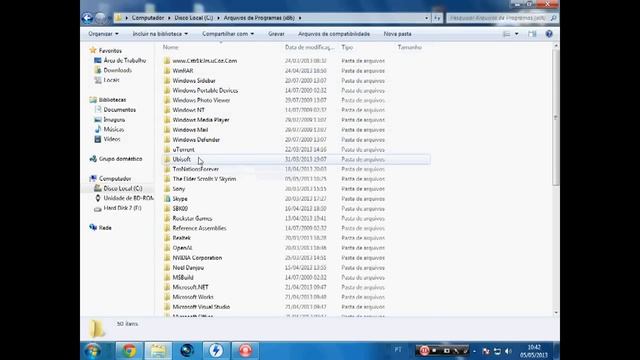This screenshot has height=360, width=640.
Task: Click the folder icon beside uTorrent
Action: click(x=167, y=149)
